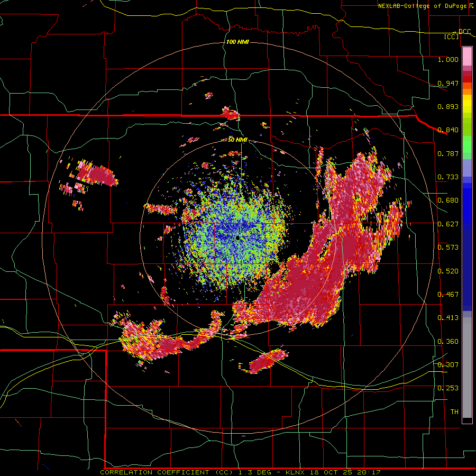Click the TH label at legend bottom
The width and height of the screenshot is (476, 476).
pos(454,412)
